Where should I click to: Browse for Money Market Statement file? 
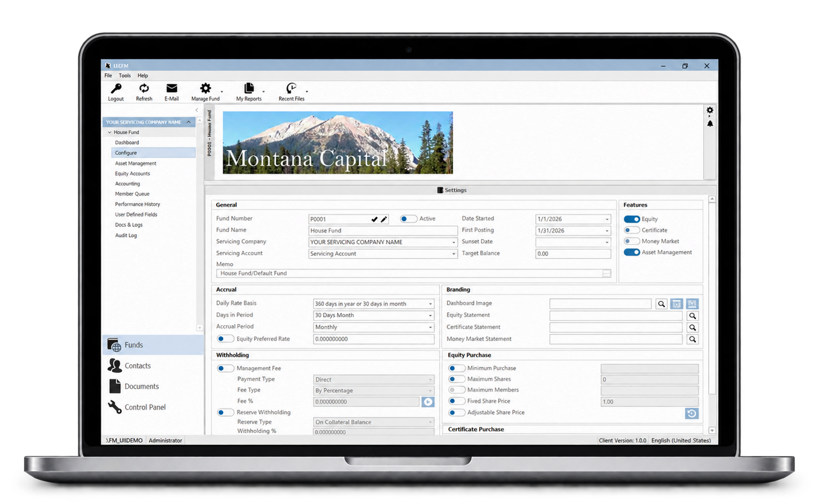(692, 340)
